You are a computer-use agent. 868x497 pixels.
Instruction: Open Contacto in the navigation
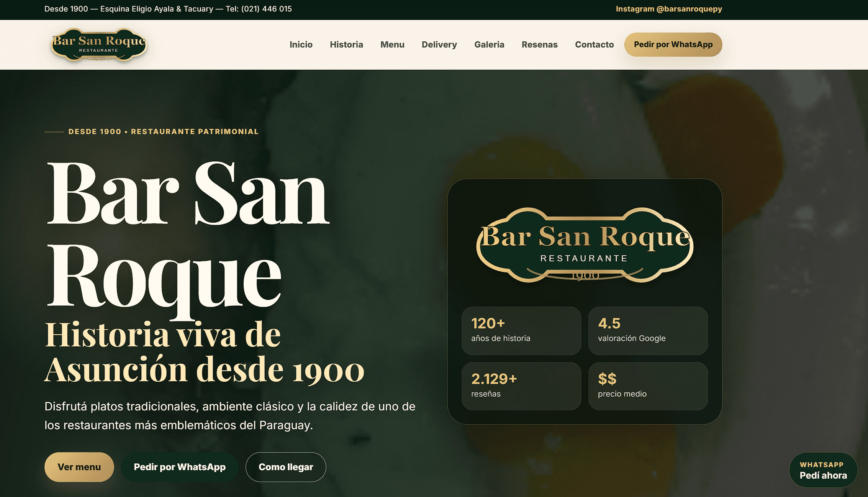(594, 44)
